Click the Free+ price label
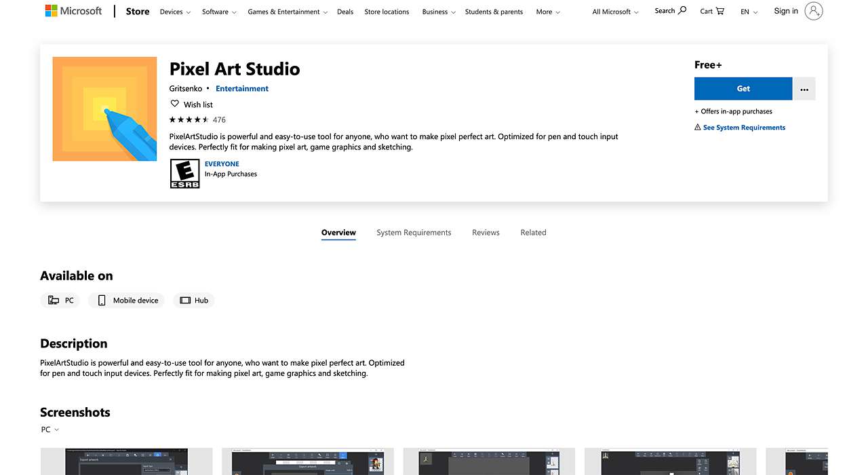 tap(708, 64)
